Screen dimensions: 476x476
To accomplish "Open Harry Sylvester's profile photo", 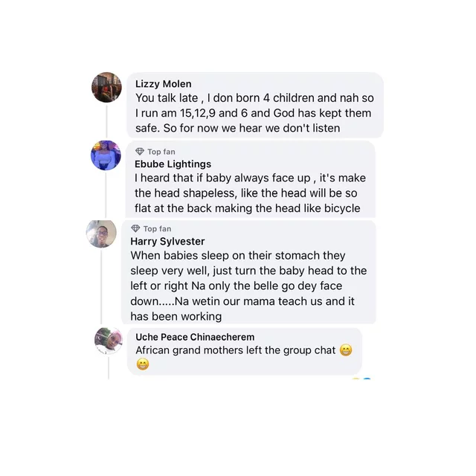I will click(101, 234).
